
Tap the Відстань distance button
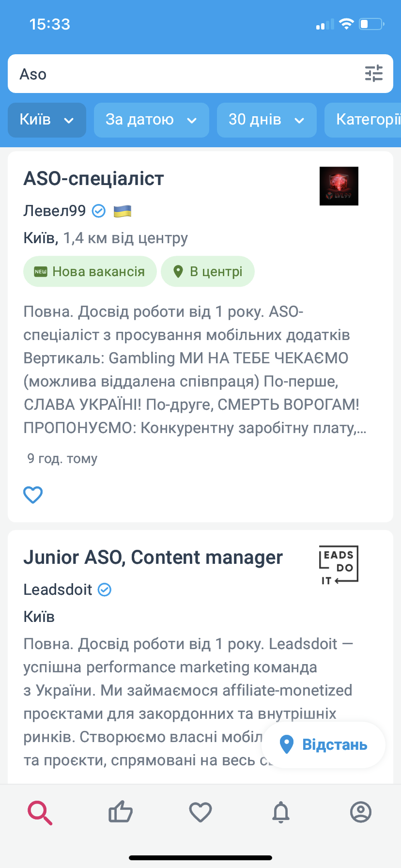pos(324,744)
